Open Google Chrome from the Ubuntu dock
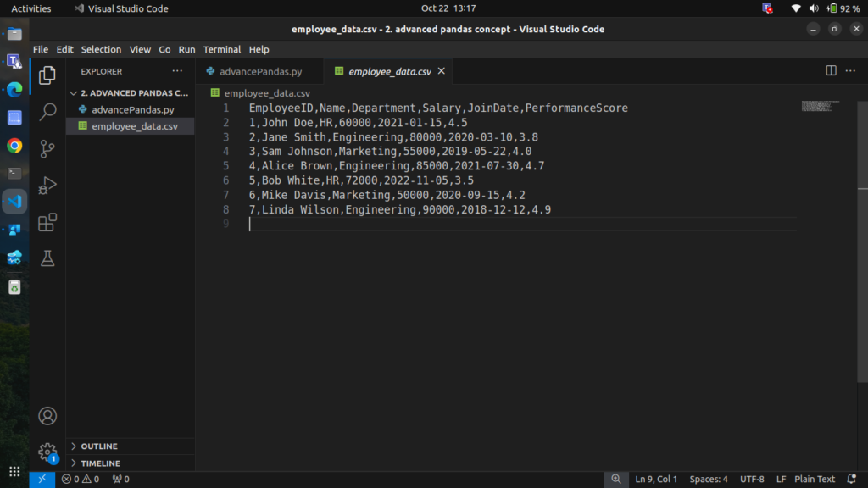This screenshot has height=488, width=868. point(14,146)
